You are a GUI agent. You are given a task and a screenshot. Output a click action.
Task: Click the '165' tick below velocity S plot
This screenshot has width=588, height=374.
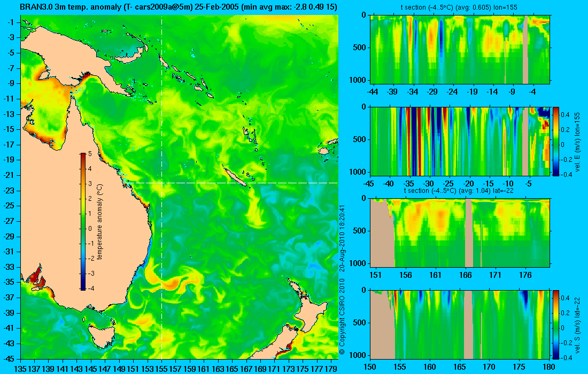point(459,367)
